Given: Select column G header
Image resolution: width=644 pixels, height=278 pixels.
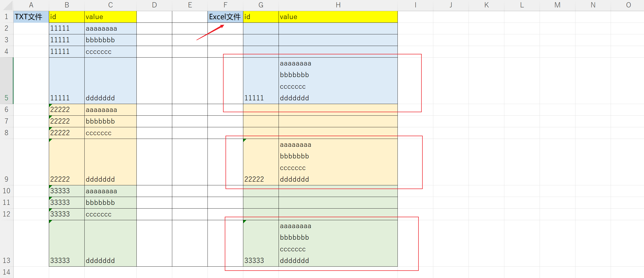Looking at the screenshot, I should pos(261,5).
